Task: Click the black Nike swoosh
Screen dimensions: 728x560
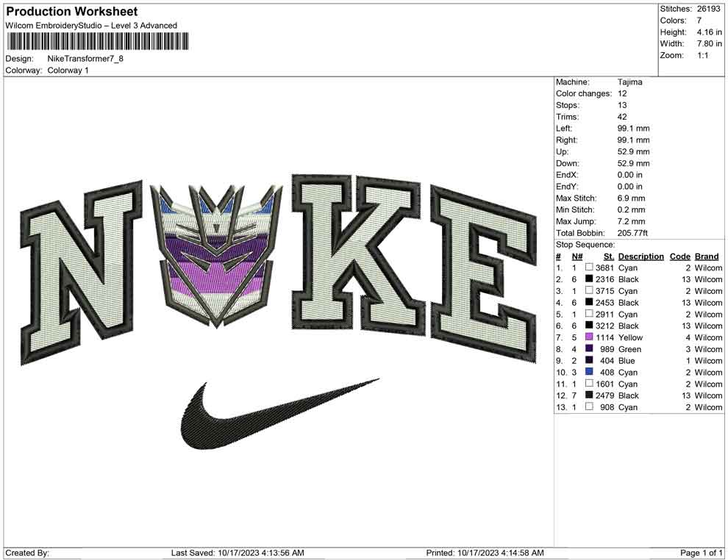Action: point(279,414)
